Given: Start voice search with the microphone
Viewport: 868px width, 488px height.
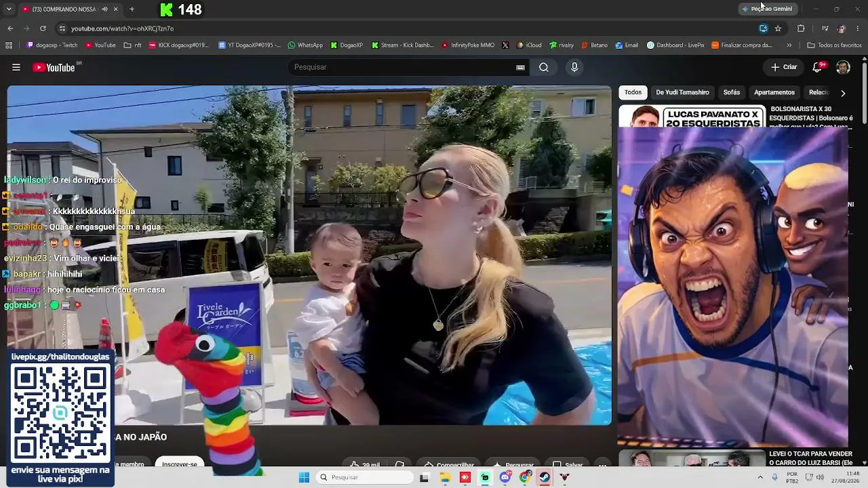Looking at the screenshot, I should click(574, 67).
